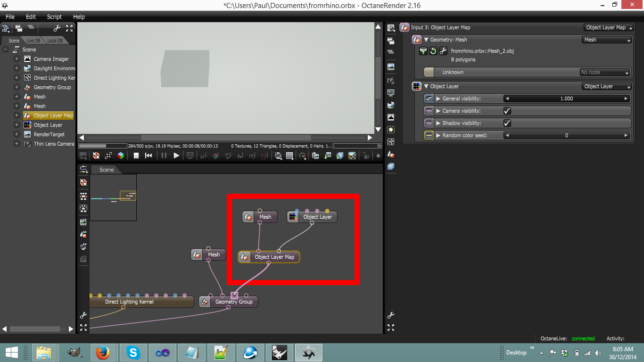This screenshot has height=362, width=644.
Task: Collapse the Scene root tree node
Action: [x=5, y=49]
